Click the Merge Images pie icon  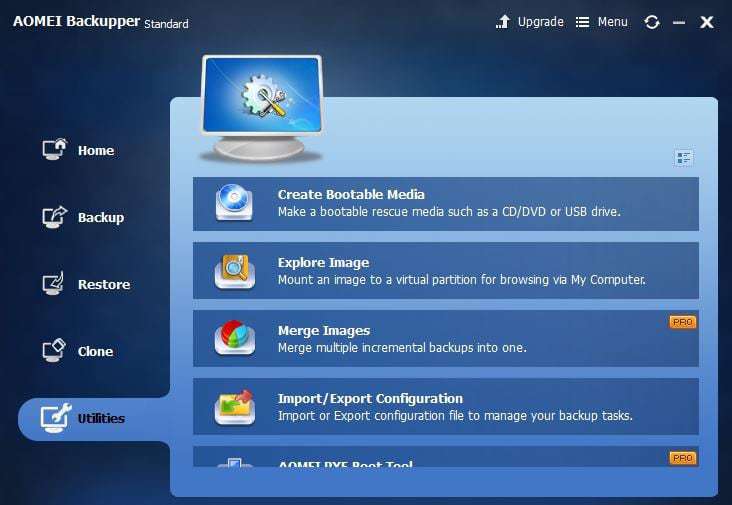coord(234,338)
